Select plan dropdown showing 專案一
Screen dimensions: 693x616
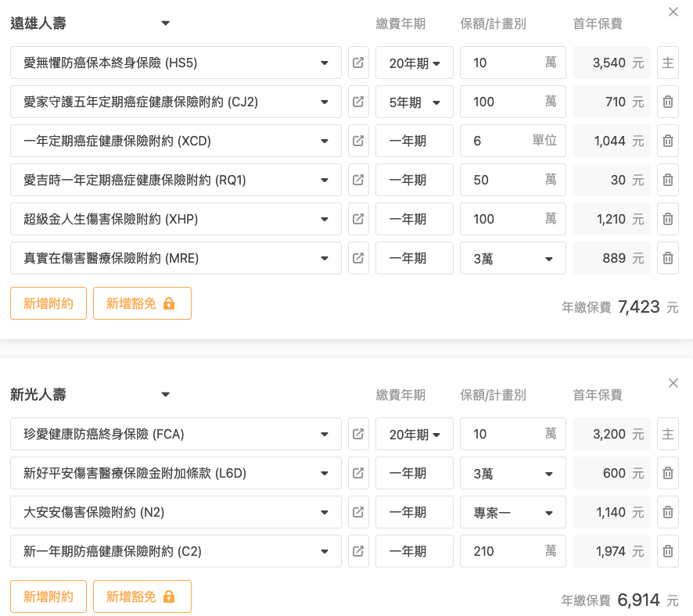(512, 512)
